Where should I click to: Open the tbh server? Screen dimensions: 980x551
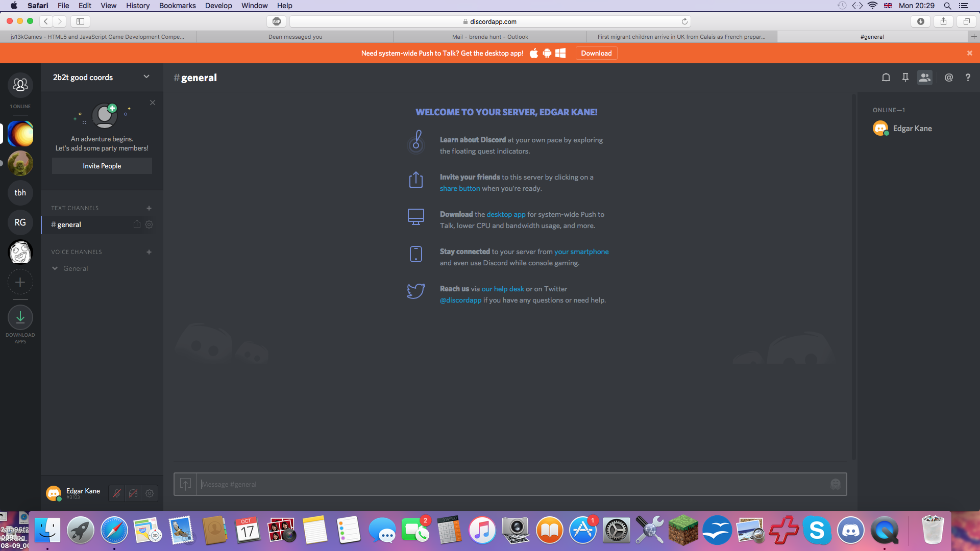(20, 193)
